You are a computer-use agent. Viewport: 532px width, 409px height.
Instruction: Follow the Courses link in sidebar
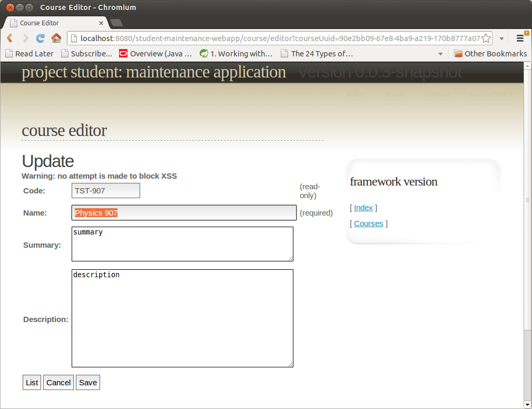(369, 223)
